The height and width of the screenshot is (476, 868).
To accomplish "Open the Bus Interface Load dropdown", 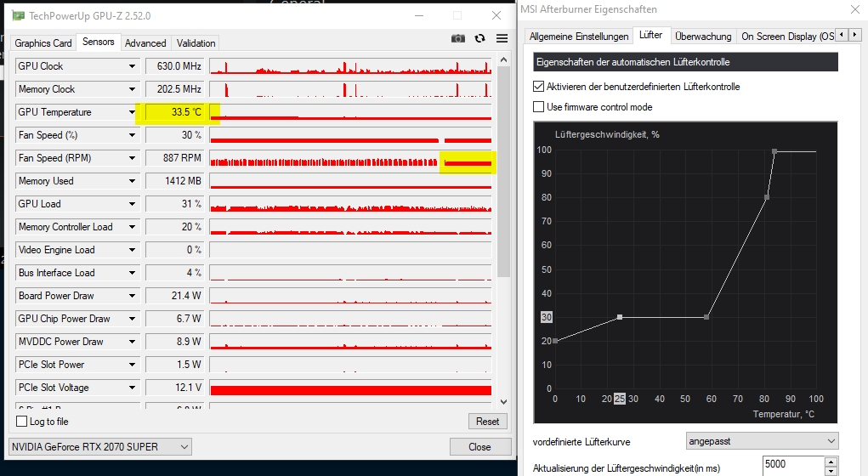I will click(x=132, y=273).
